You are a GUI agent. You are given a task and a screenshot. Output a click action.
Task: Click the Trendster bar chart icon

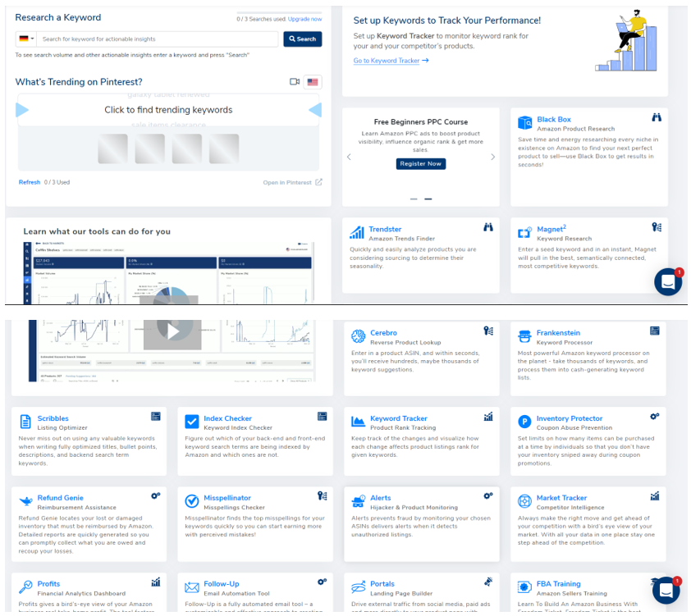point(356,232)
